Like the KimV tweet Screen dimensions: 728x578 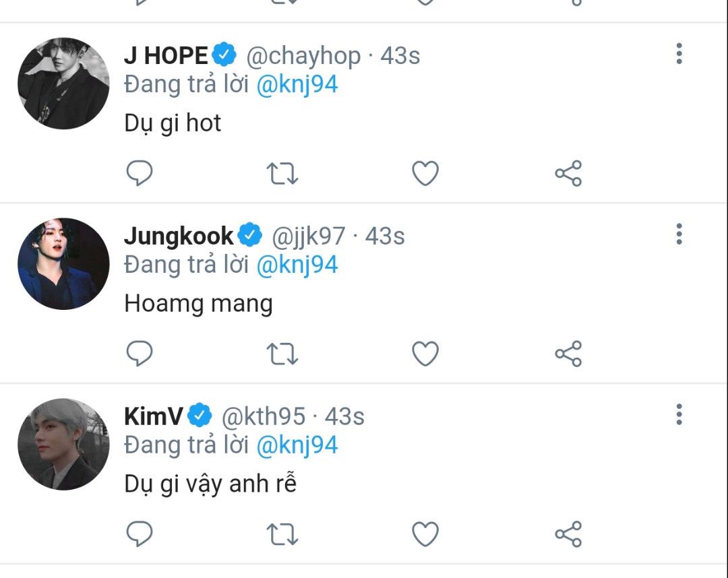425,534
